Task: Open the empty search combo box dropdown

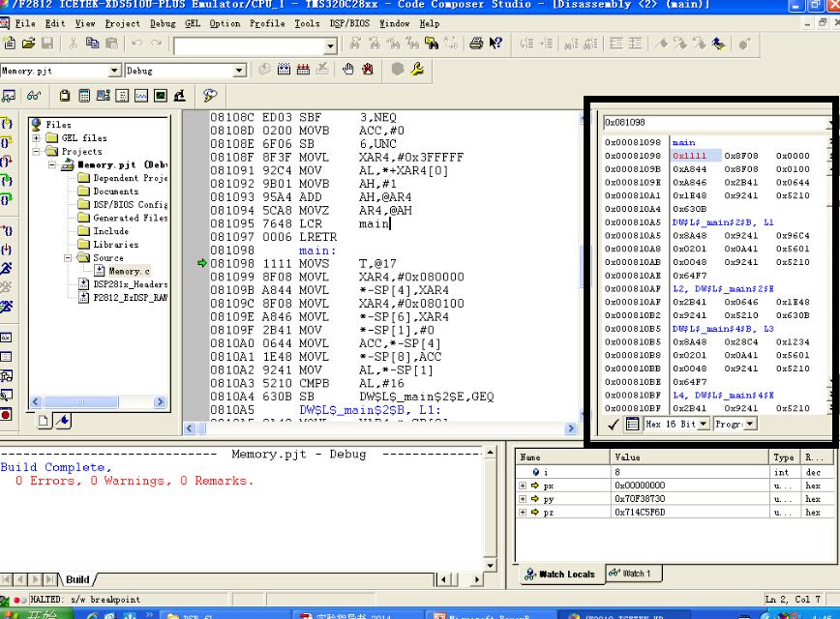Action: pyautogui.click(x=331, y=46)
